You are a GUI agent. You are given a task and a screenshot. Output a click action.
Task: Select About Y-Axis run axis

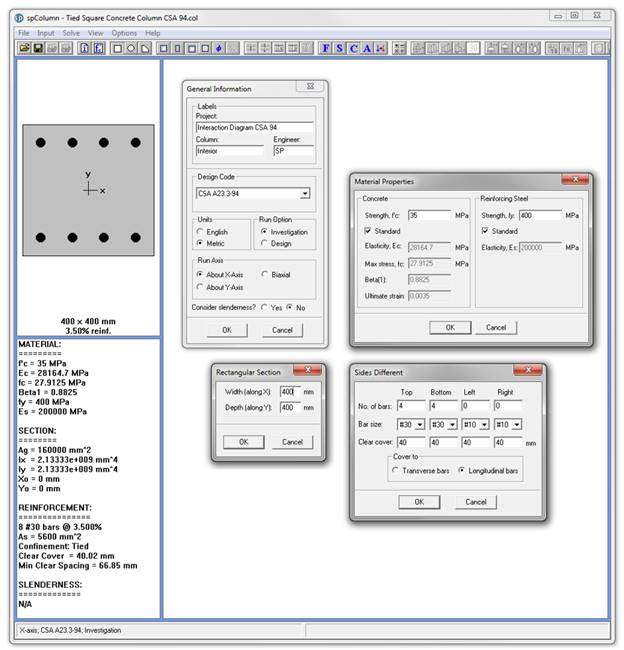coord(200,287)
